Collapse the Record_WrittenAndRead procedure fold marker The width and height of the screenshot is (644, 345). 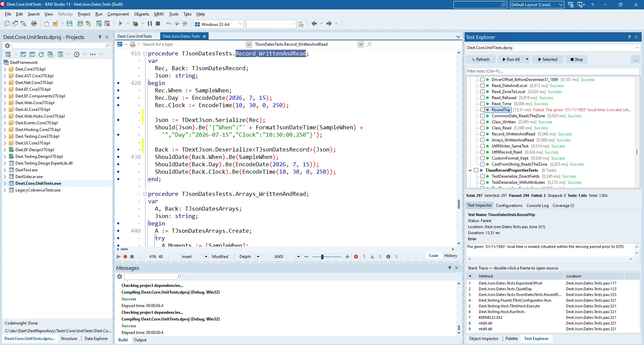145,53
